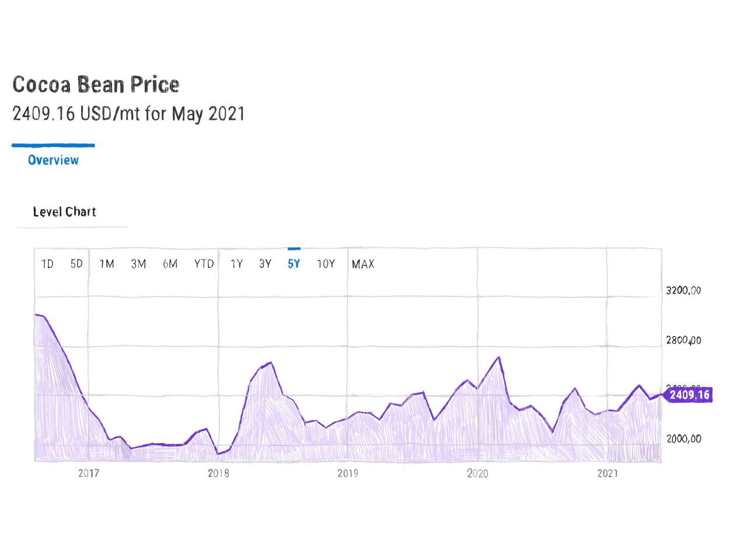Screen dimensions: 747x560
Task: Click the 3200.00 y-axis label
Action: (683, 290)
